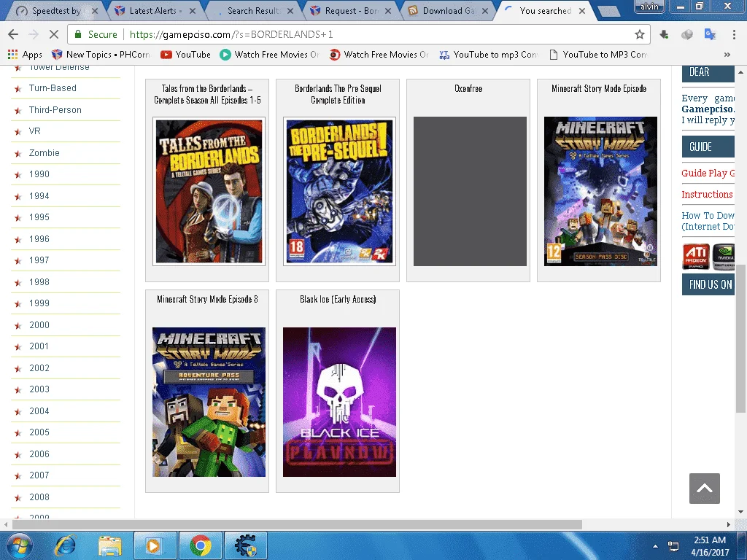Open the Apps bookmark shortcut

point(25,54)
